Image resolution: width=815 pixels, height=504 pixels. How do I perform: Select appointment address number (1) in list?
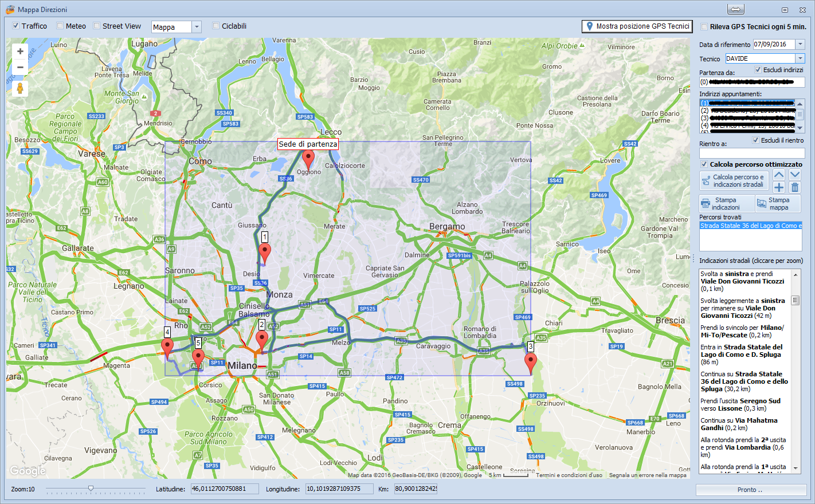748,103
